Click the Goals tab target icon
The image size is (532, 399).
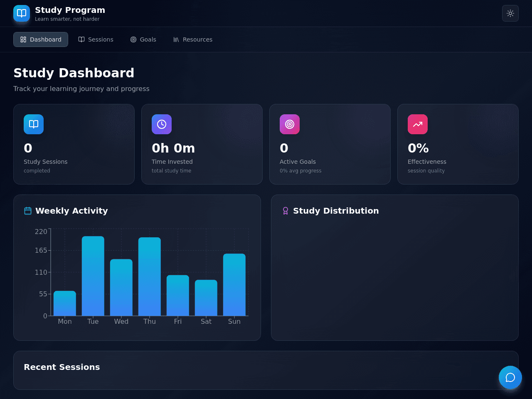(133, 39)
